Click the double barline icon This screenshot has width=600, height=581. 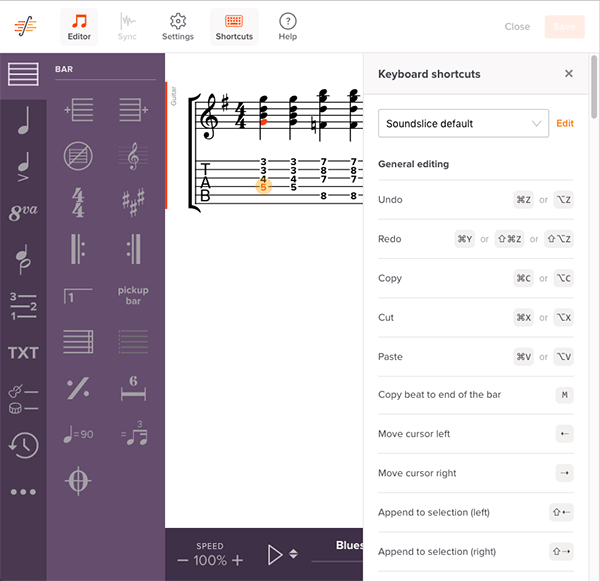pos(78,342)
